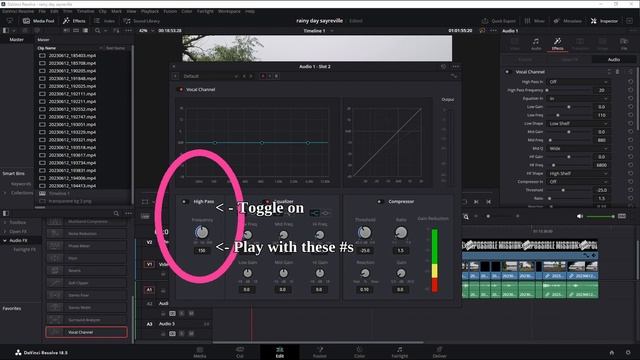Switch to the Deliver page

(439, 352)
